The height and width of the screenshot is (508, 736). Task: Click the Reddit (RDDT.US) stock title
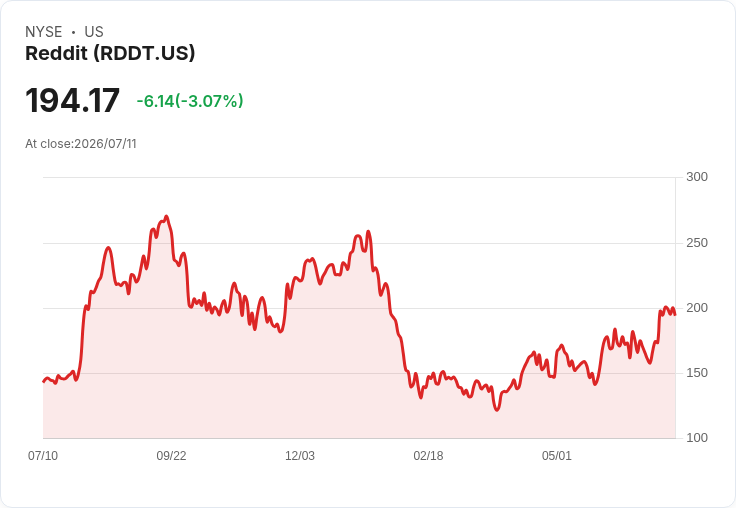point(110,53)
